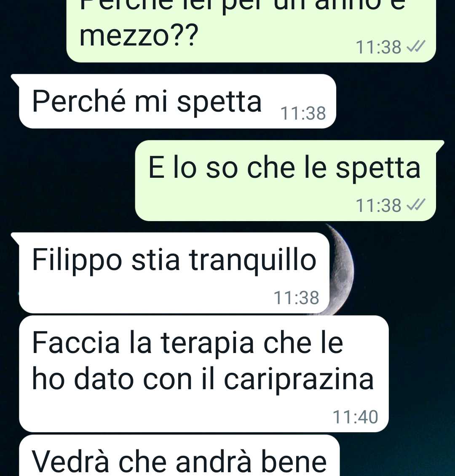Tap the 11:38 timestamp next to "mezzo??"
The width and height of the screenshot is (455, 476).
(x=378, y=47)
